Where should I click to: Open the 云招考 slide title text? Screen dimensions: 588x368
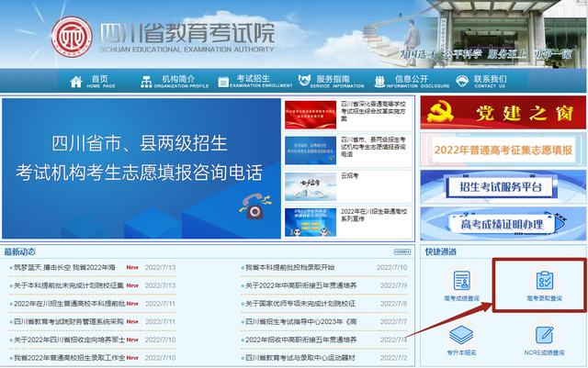349,175
